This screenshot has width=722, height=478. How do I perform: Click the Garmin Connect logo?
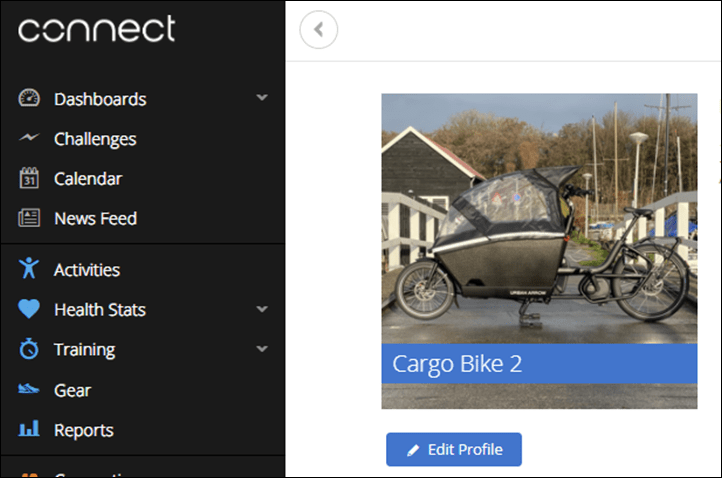[97, 29]
